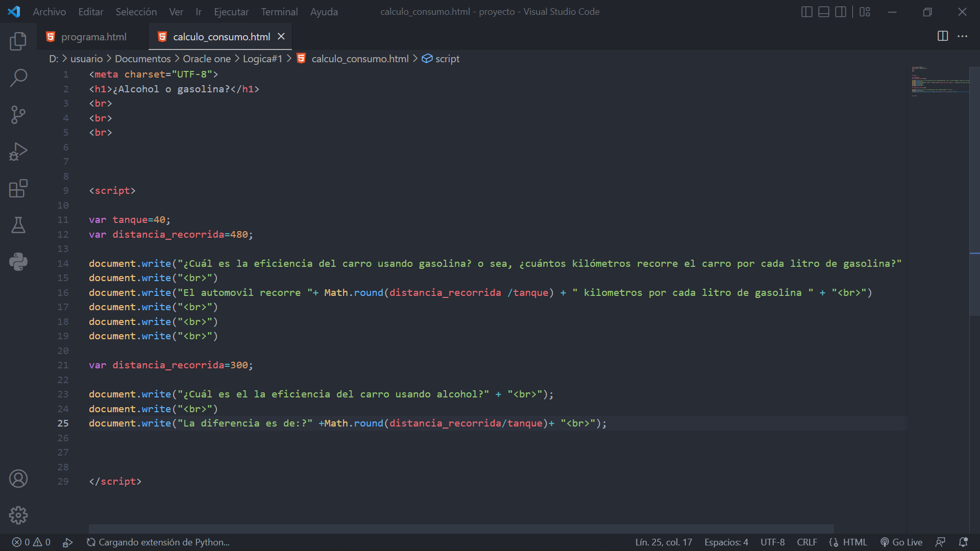Screen dimensions: 980x551
Task: Open the Ir menu
Action: (199, 12)
